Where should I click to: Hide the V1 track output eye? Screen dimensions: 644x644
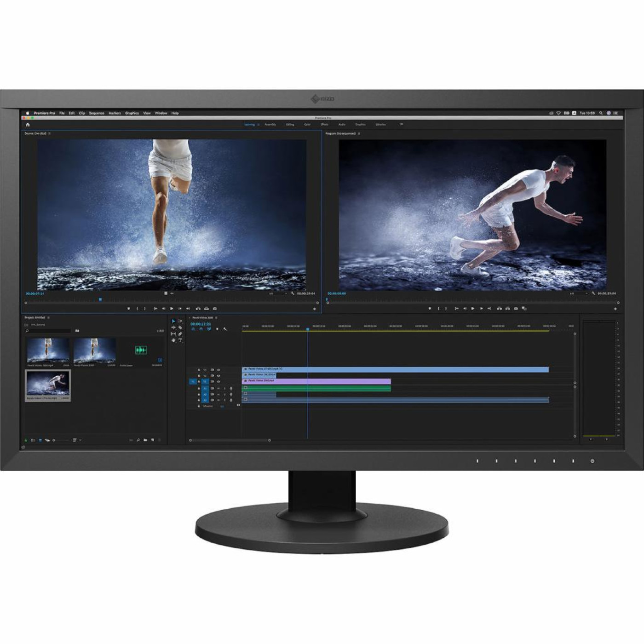[x=218, y=381]
